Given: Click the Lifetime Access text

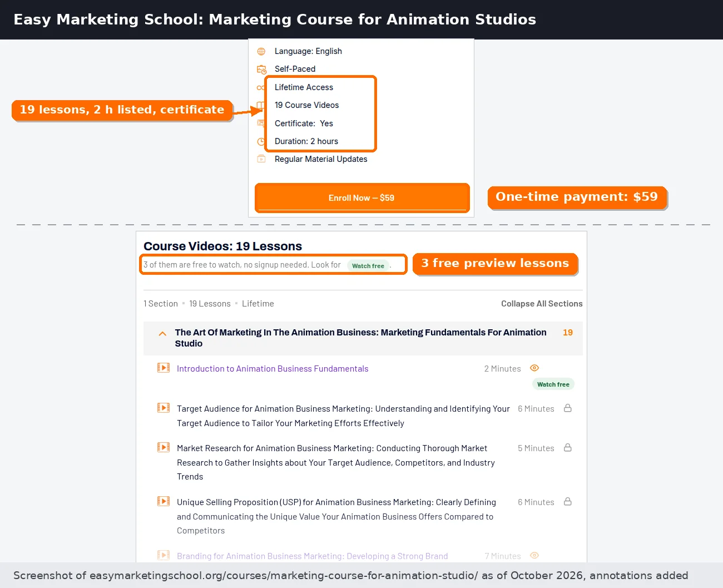Looking at the screenshot, I should [304, 87].
